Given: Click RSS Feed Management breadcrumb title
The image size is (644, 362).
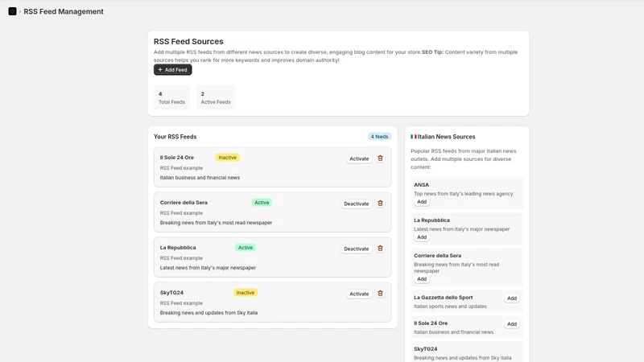Looking at the screenshot, I should (64, 11).
